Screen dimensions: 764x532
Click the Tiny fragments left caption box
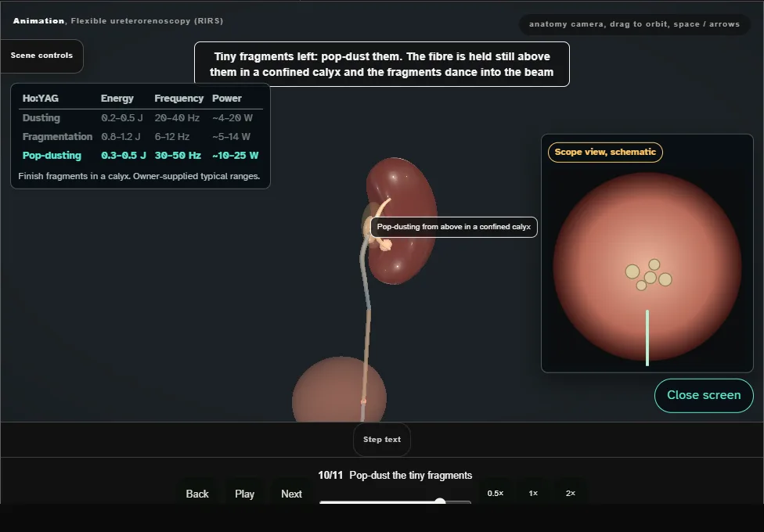coord(381,64)
